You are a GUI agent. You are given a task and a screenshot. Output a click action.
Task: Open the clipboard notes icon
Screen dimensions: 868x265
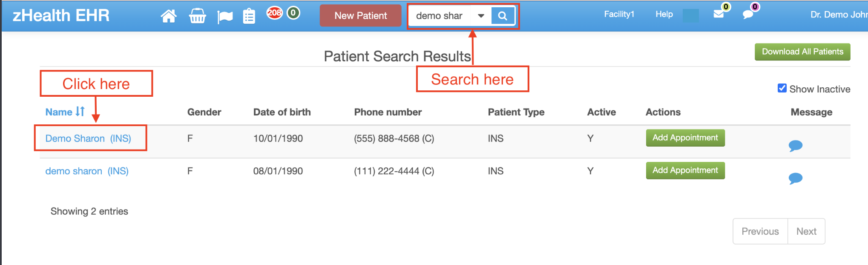tap(249, 16)
